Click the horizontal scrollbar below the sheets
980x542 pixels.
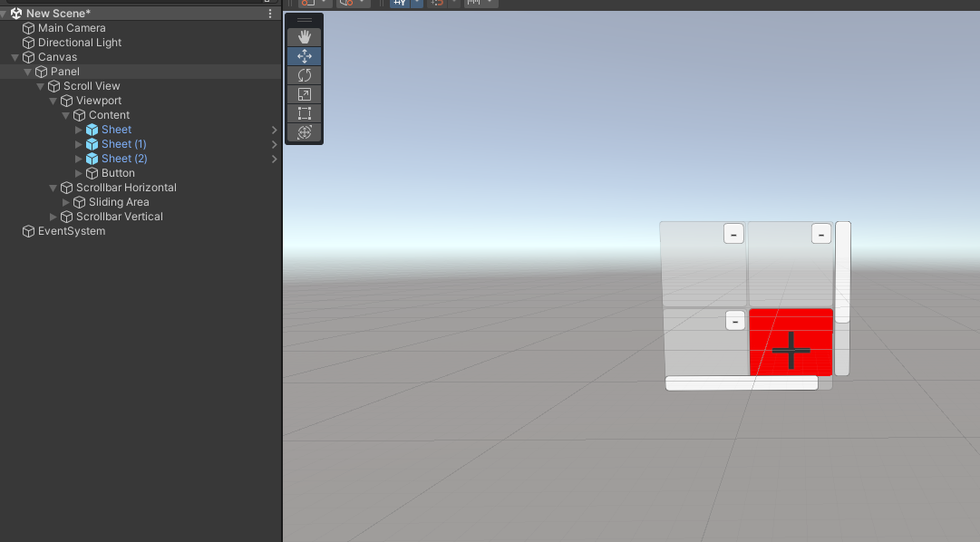point(742,382)
